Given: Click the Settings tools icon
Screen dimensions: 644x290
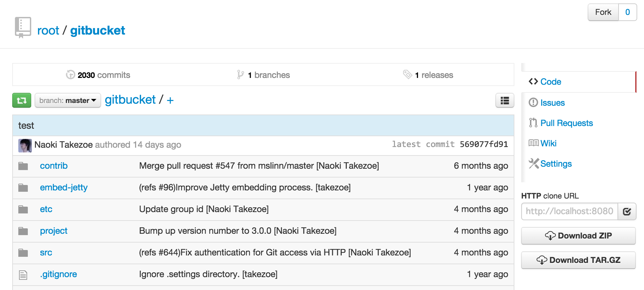Looking at the screenshot, I should coord(534,163).
